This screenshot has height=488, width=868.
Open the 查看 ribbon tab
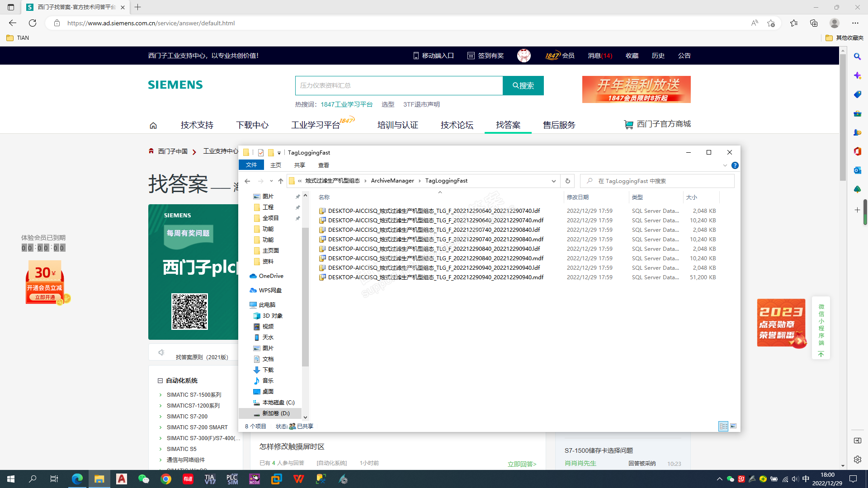[323, 165]
